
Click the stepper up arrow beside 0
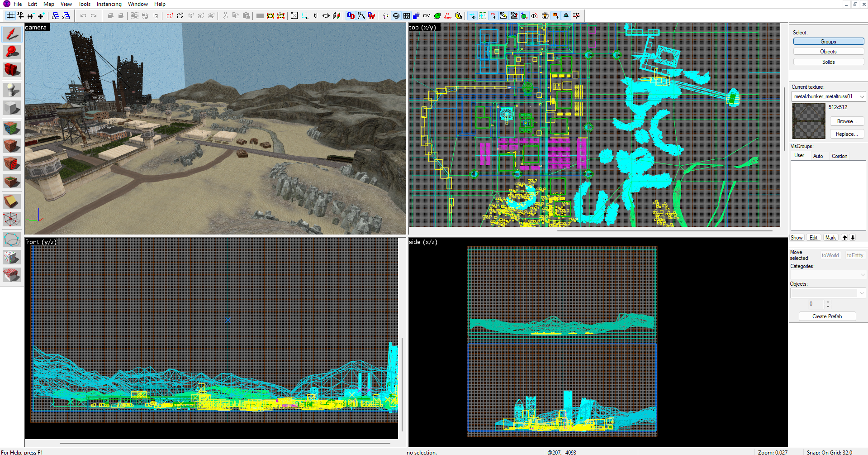click(828, 302)
